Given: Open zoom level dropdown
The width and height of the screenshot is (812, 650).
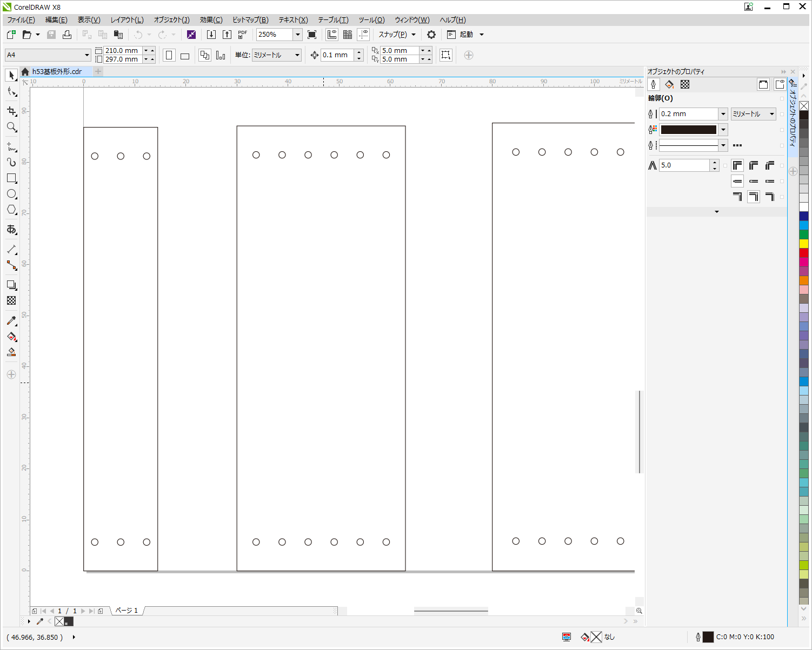Looking at the screenshot, I should (x=297, y=35).
